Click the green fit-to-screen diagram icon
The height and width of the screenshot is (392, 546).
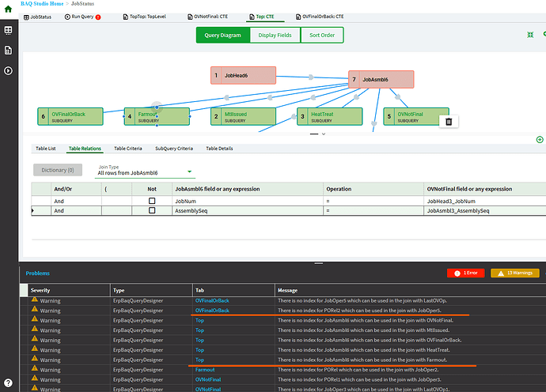[x=530, y=35]
